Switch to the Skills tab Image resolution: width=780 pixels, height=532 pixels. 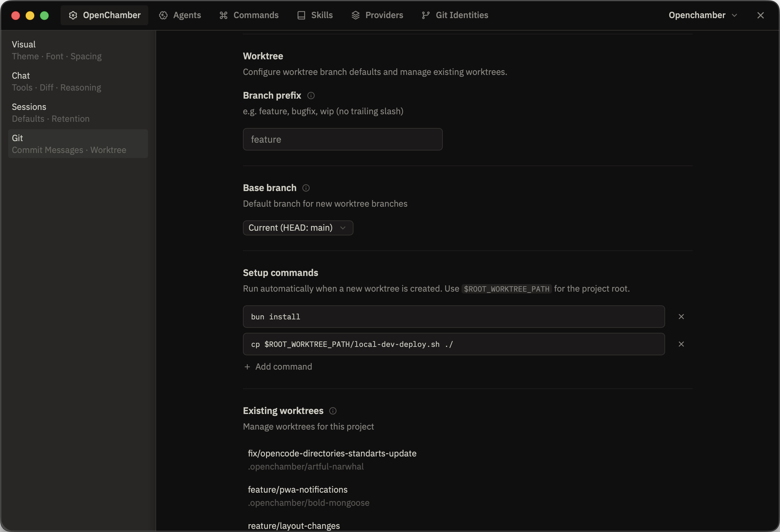(x=315, y=15)
